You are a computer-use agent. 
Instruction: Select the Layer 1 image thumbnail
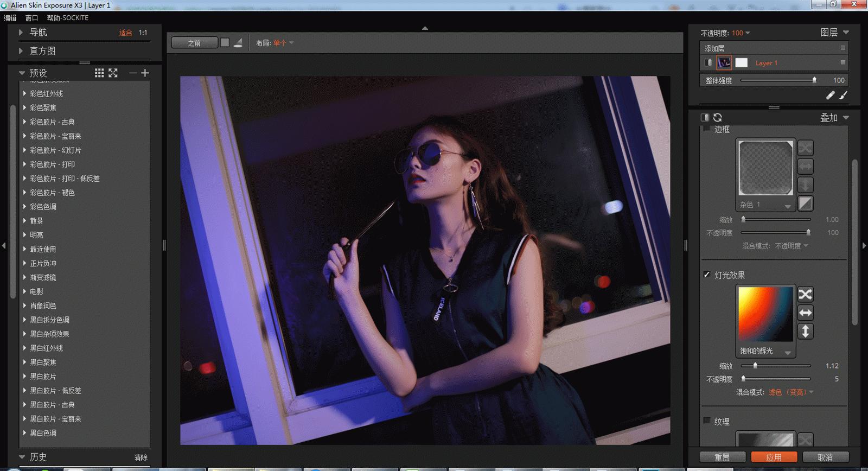click(x=724, y=63)
